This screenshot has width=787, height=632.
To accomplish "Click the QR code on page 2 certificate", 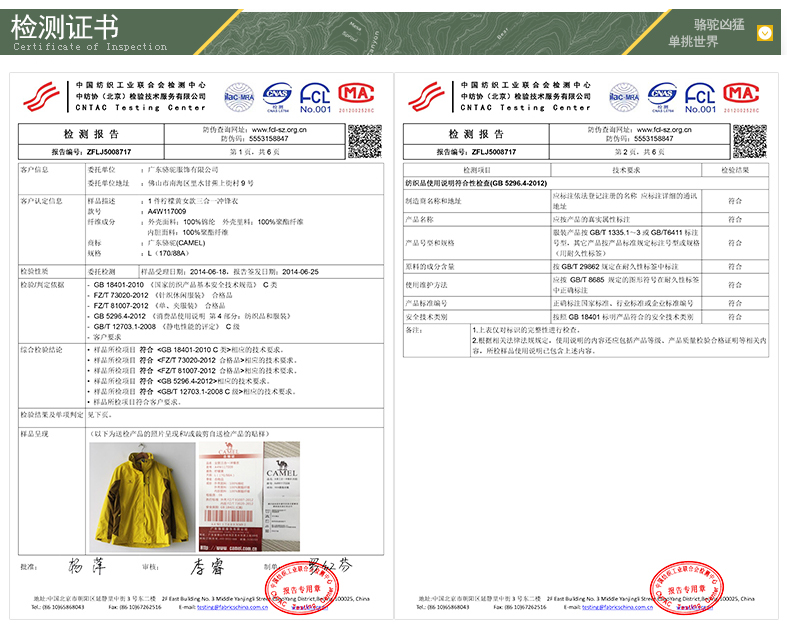I will (750, 142).
